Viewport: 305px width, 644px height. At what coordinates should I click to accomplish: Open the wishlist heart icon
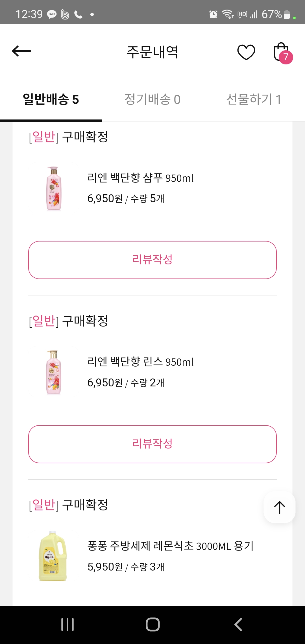(x=246, y=52)
